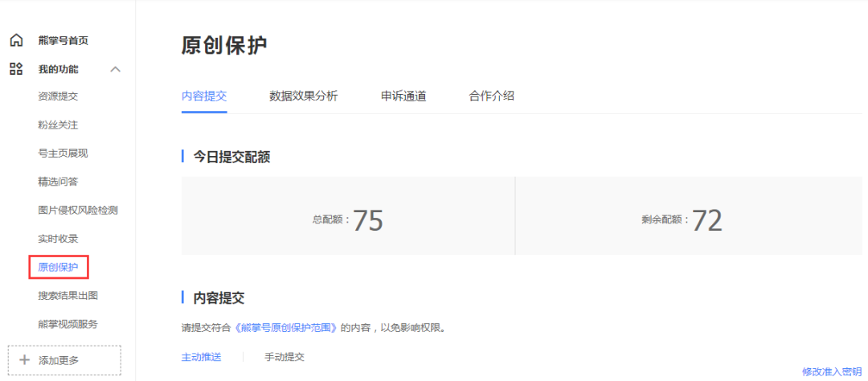Open 熊掌视频服务 in the sidebar

pyautogui.click(x=68, y=324)
